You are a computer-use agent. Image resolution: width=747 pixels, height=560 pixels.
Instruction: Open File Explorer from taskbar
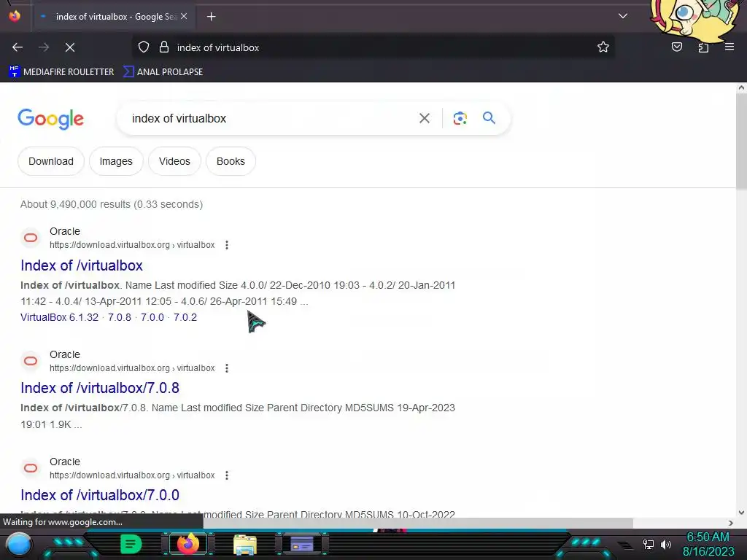[x=245, y=544]
